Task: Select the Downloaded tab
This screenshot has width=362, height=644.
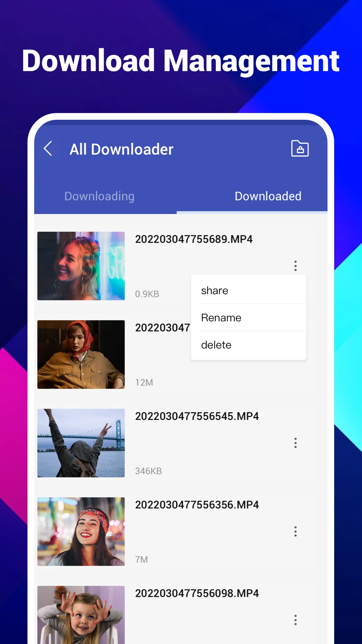Action: (x=268, y=196)
